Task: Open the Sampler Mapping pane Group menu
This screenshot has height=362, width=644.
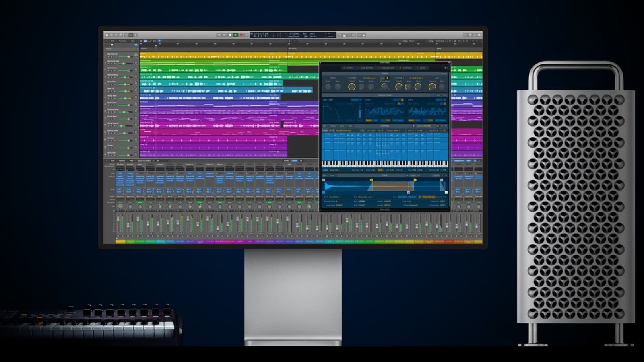Action: click(x=333, y=126)
